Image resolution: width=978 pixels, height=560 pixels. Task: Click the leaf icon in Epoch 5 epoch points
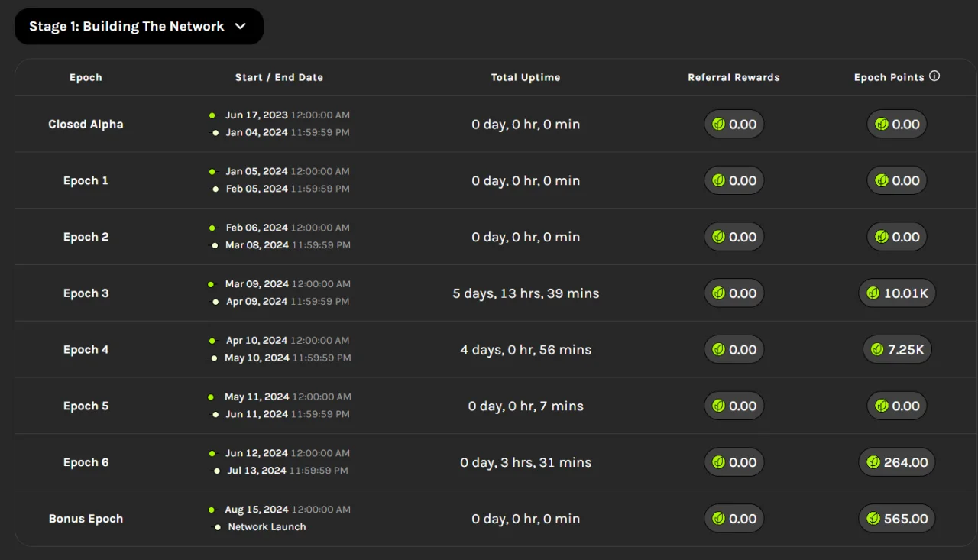(x=882, y=406)
